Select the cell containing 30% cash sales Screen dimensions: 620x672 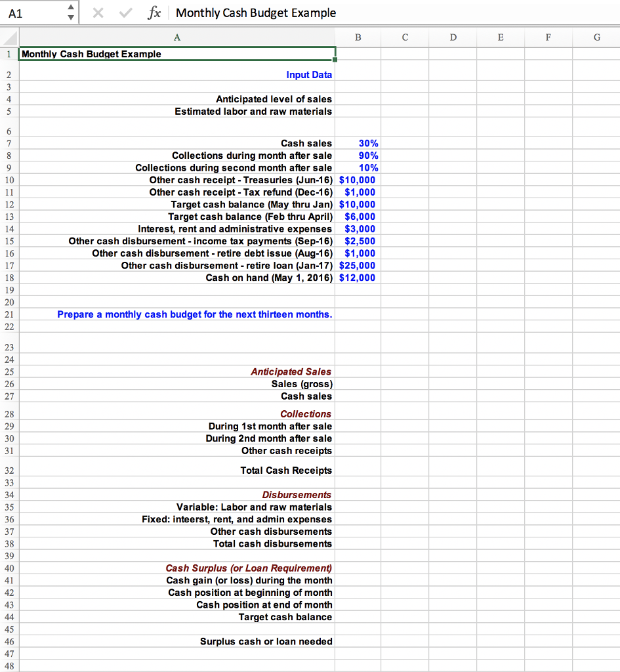[358, 143]
